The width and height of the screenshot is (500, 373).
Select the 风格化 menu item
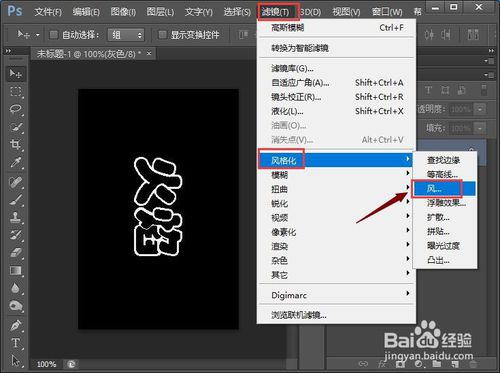point(336,160)
